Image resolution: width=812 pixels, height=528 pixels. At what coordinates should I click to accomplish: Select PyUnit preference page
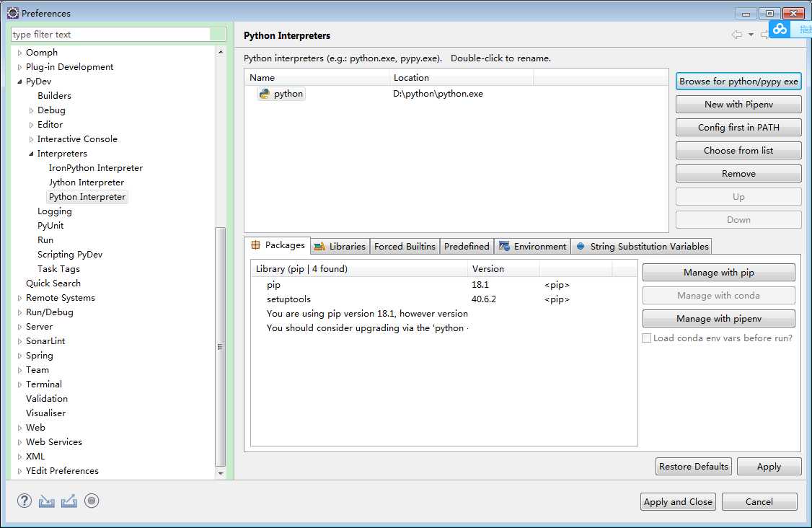point(50,226)
